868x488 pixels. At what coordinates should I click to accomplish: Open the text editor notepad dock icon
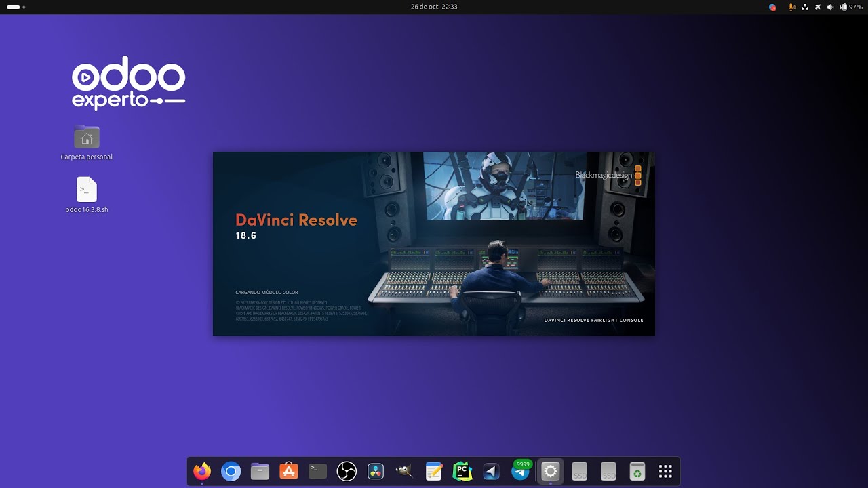tap(434, 471)
